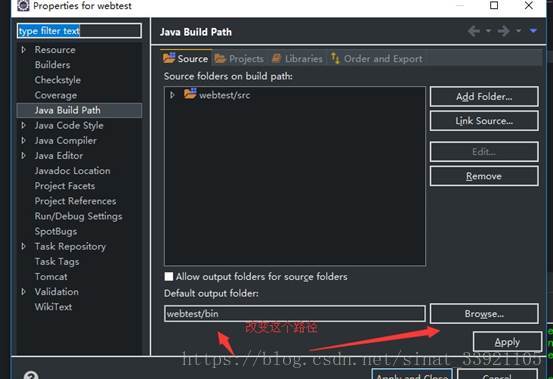Expand the Resource category
Viewport: 553px width, 379px height.
point(23,50)
